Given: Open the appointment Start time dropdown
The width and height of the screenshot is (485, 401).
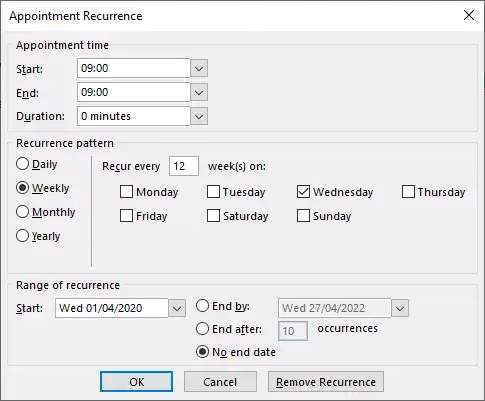Looking at the screenshot, I should (x=199, y=68).
